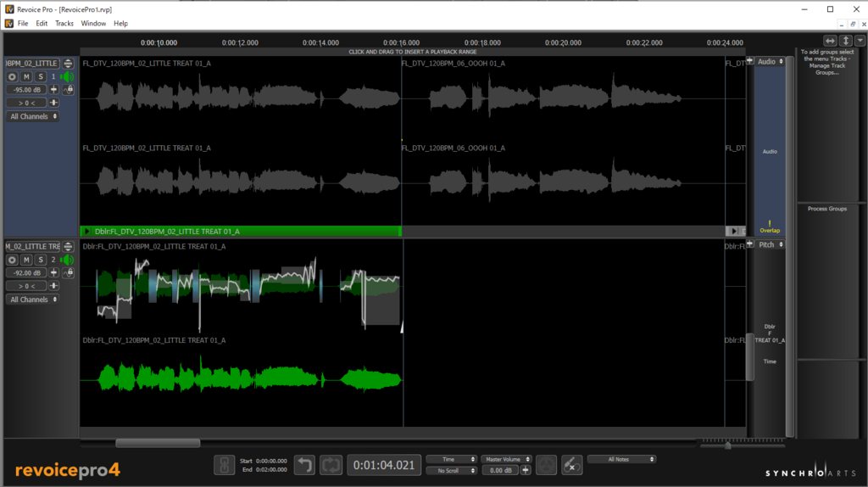
Task: Toggle track 2 speaker output icon
Action: click(67, 260)
